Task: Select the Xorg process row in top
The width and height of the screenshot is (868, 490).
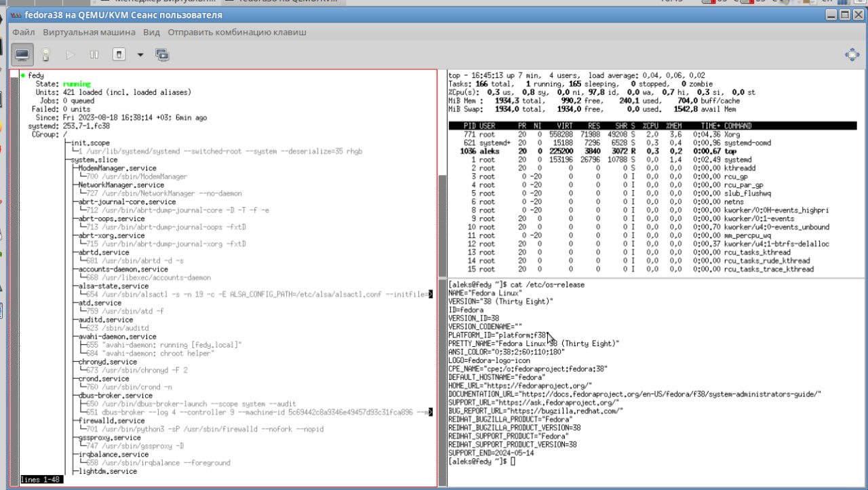Action: click(652, 134)
